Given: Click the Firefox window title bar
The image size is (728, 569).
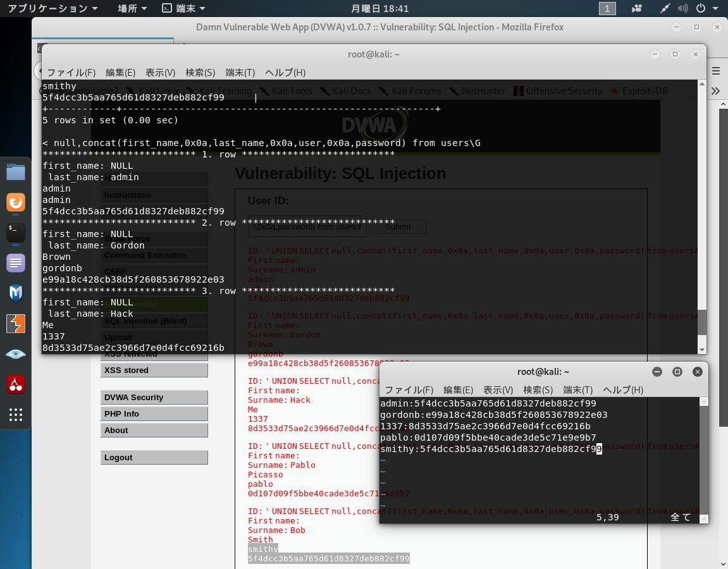Looking at the screenshot, I should (379, 27).
